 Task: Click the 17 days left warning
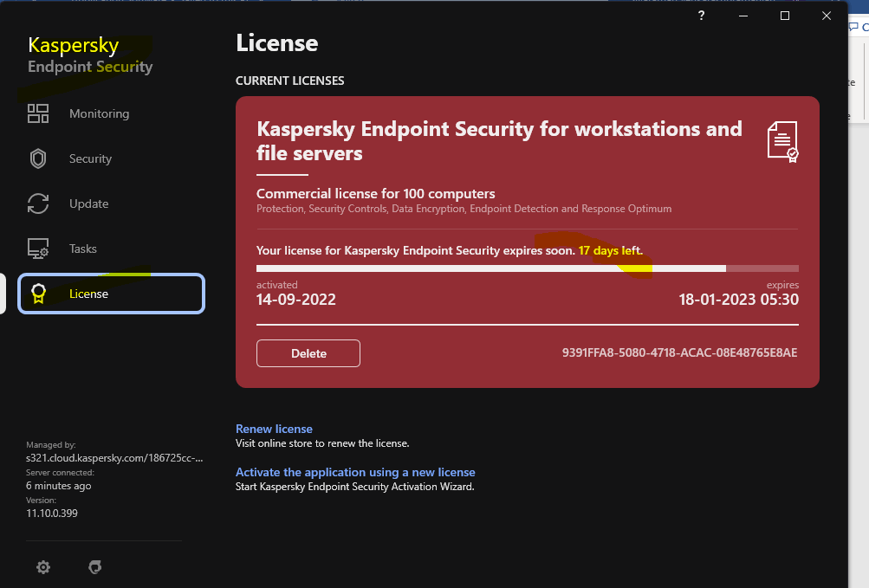tap(611, 250)
